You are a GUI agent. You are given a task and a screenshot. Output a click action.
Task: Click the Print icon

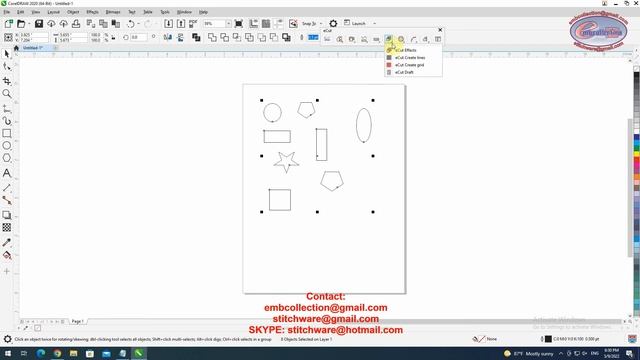(76, 24)
